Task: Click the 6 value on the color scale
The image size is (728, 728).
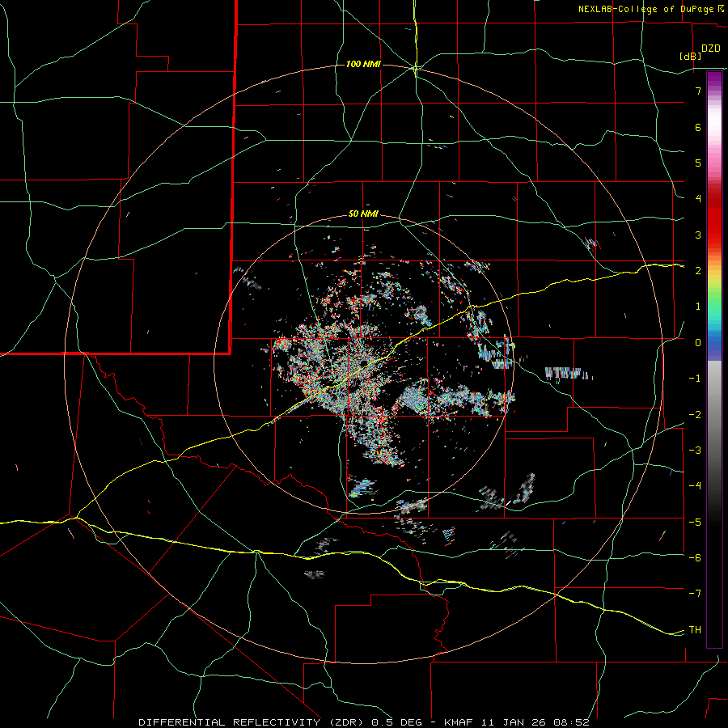Action: (698, 127)
